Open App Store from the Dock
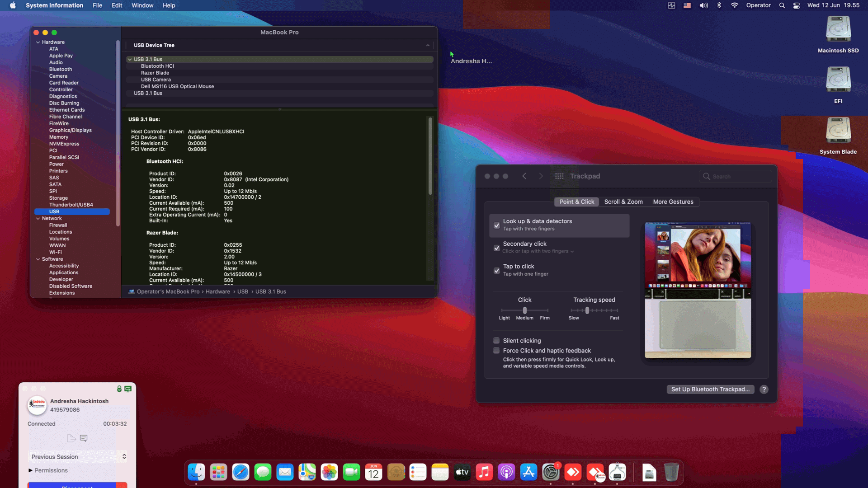This screenshot has width=868, height=488. (x=528, y=473)
